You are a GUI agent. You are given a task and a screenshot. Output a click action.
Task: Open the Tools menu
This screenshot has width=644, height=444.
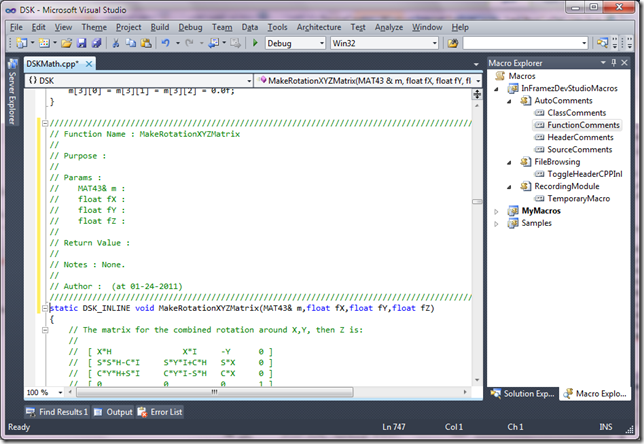pos(277,27)
